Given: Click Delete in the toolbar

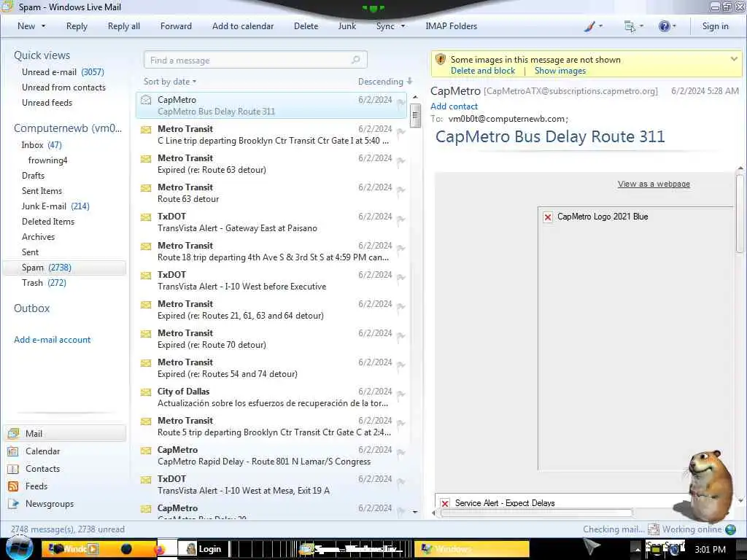Looking at the screenshot, I should (306, 27).
